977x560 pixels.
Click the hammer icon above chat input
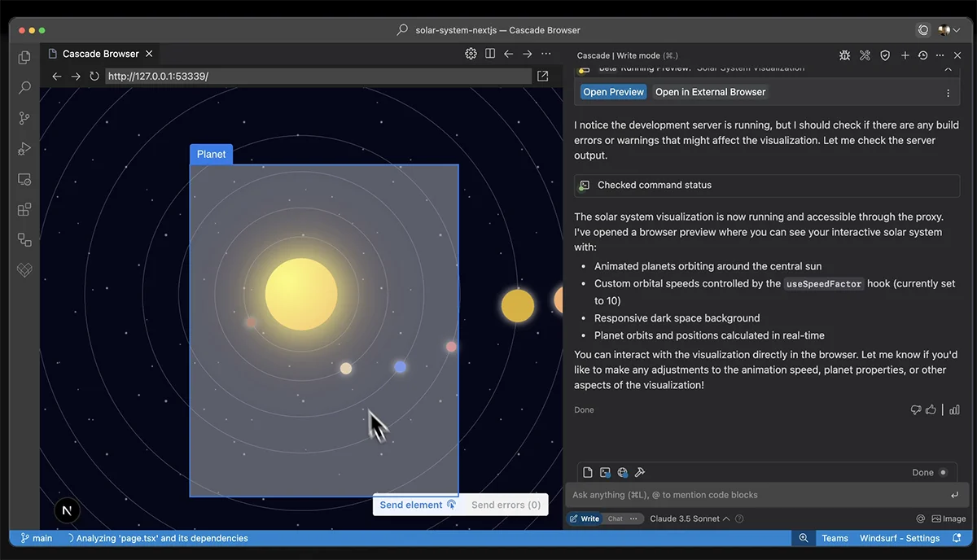[x=640, y=472]
